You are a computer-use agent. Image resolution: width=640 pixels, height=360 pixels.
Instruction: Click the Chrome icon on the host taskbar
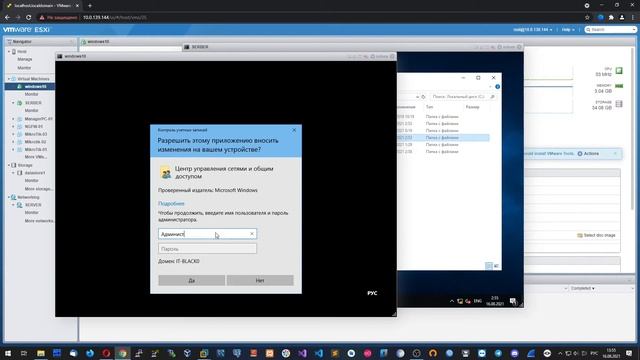(x=122, y=353)
